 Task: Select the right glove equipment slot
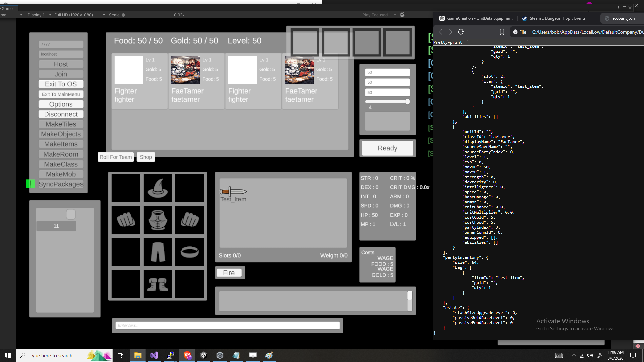(190, 220)
